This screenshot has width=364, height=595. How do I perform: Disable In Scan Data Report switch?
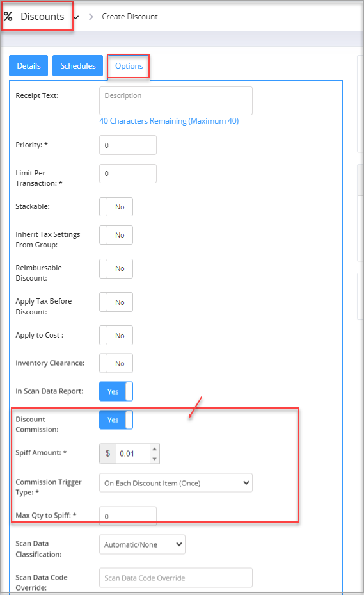116,391
